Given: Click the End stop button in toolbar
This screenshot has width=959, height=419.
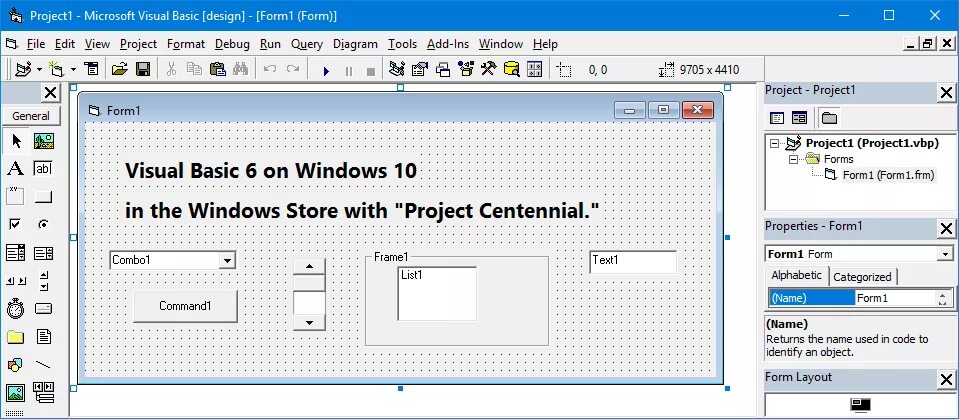Looking at the screenshot, I should (371, 71).
